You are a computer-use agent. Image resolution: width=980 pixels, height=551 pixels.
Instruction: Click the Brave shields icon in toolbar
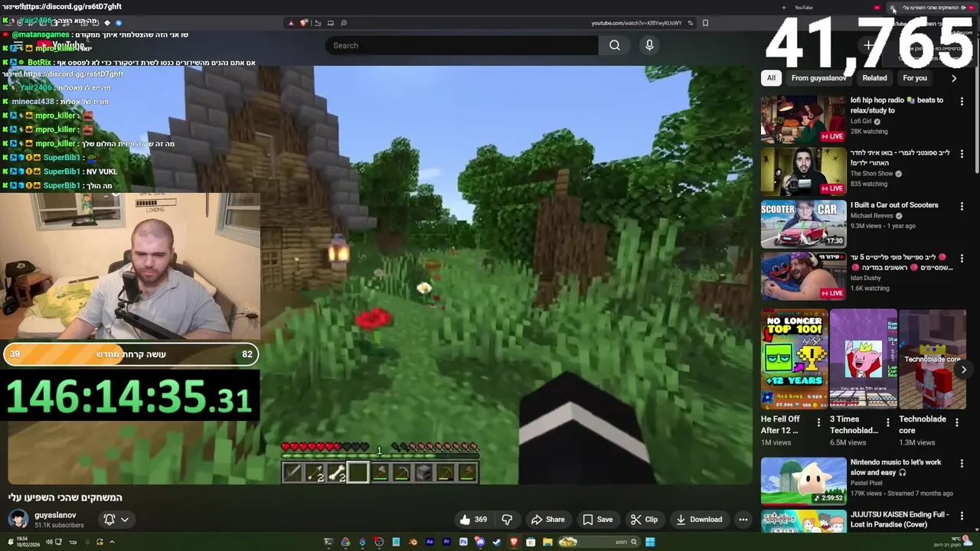tap(304, 23)
